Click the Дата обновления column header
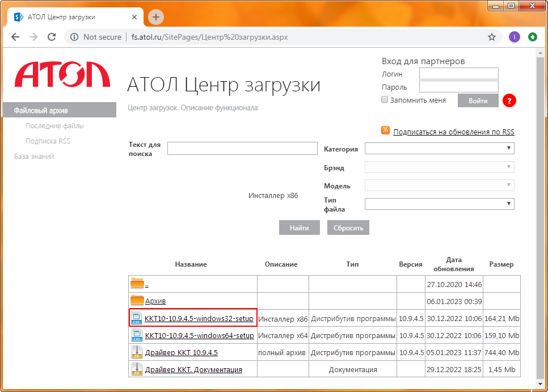The height and width of the screenshot is (392, 548). pyautogui.click(x=454, y=264)
